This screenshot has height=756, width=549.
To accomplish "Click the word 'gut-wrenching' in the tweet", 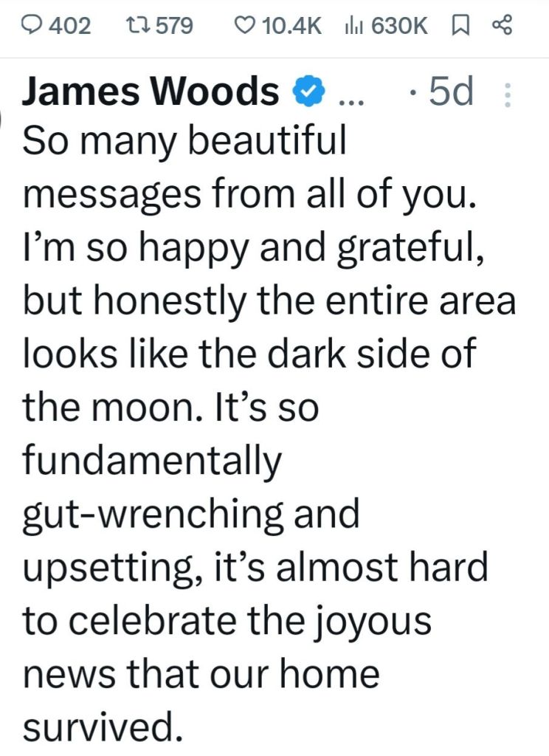I will (x=149, y=515).
